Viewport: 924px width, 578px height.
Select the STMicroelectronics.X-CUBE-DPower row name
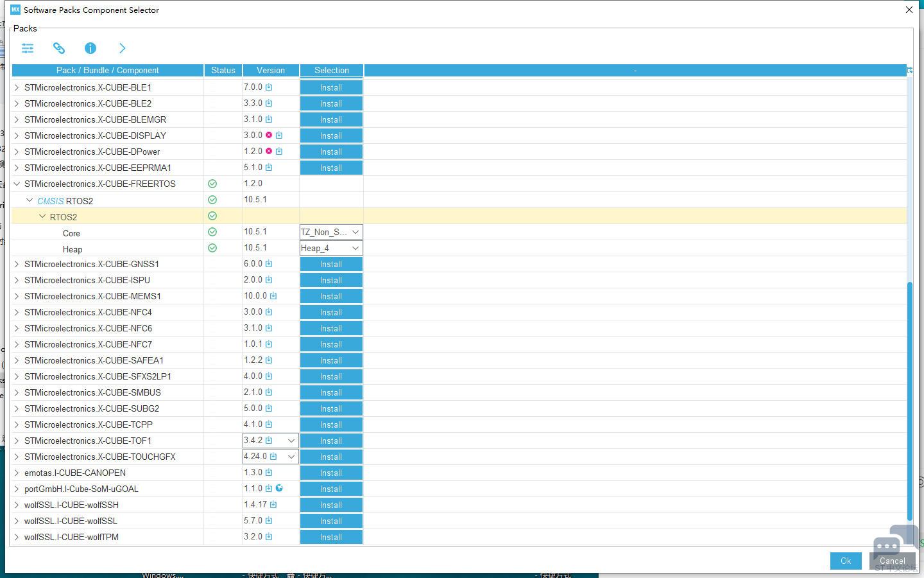92,152
